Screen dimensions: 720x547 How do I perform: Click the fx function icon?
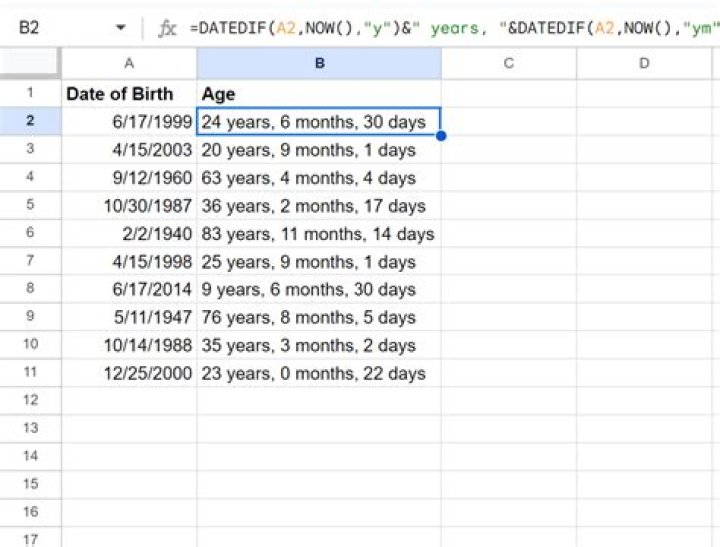coord(168,28)
